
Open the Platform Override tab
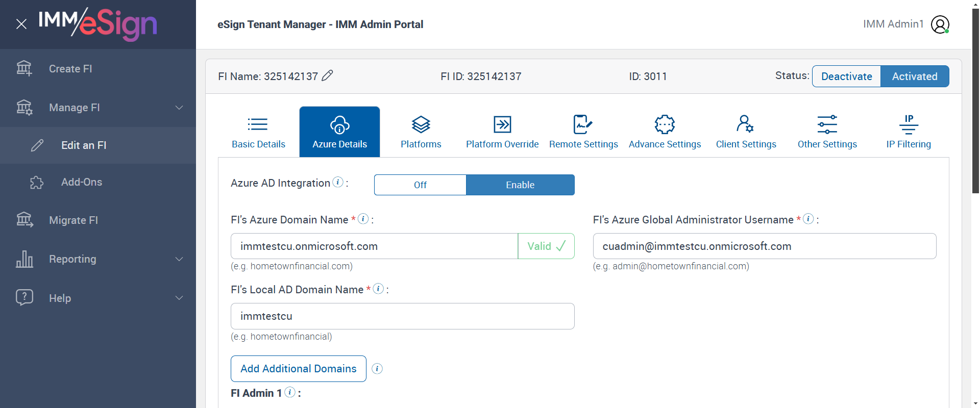[x=502, y=132]
